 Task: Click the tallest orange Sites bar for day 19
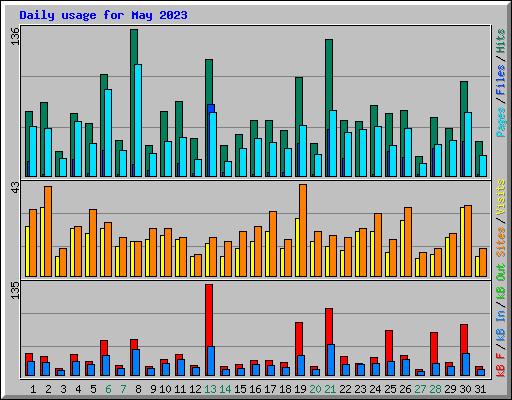(x=303, y=230)
